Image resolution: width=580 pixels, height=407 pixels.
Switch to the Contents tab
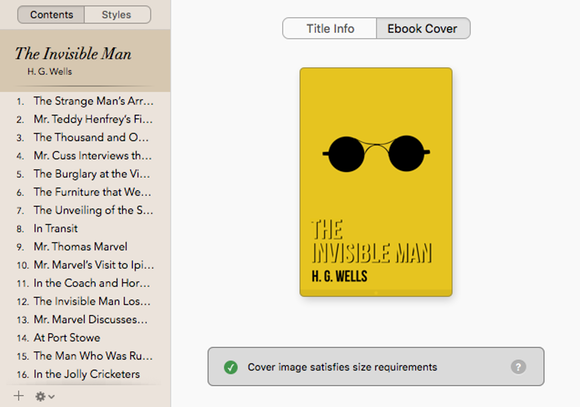[x=51, y=15]
